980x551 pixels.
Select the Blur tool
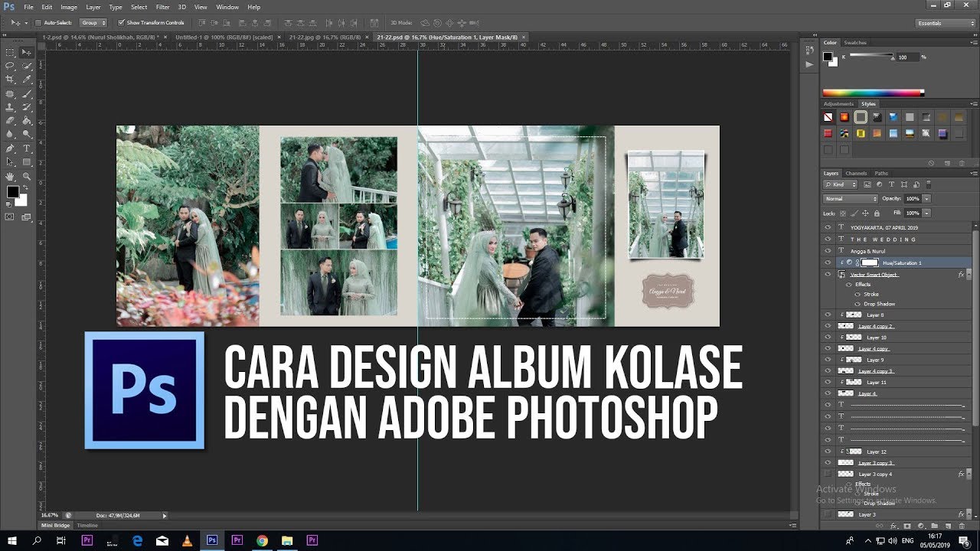pos(10,135)
